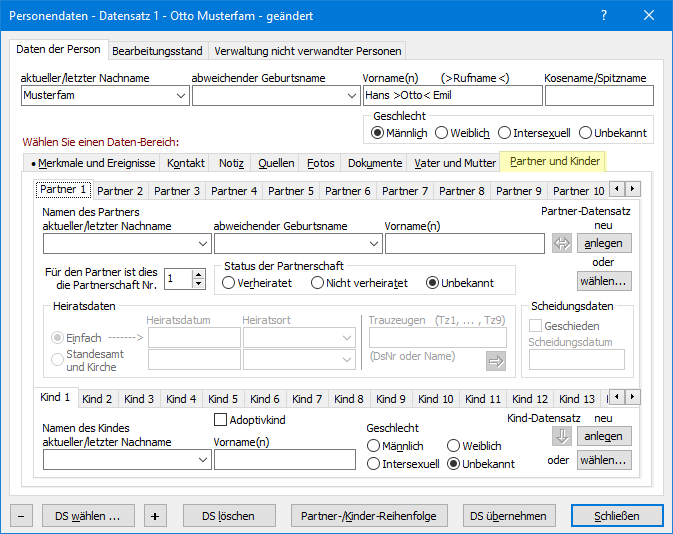Click the down arrow icon for Kind-Datensatz
This screenshot has width=673, height=534.
[x=562, y=436]
